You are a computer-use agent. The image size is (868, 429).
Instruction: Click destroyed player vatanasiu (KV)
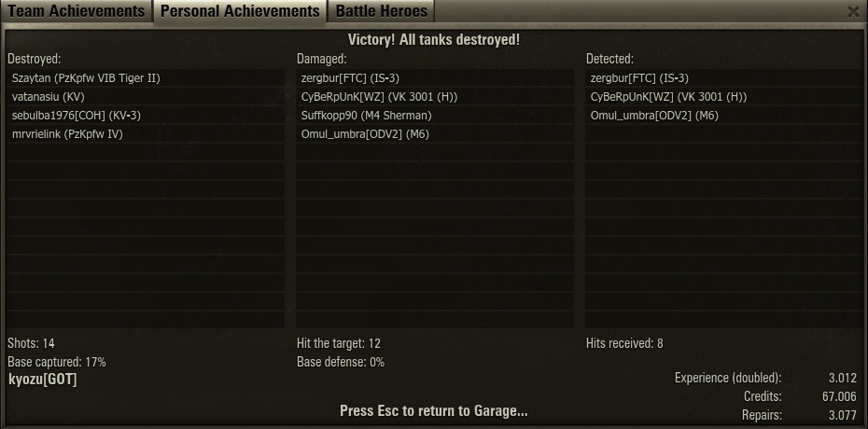click(146, 97)
